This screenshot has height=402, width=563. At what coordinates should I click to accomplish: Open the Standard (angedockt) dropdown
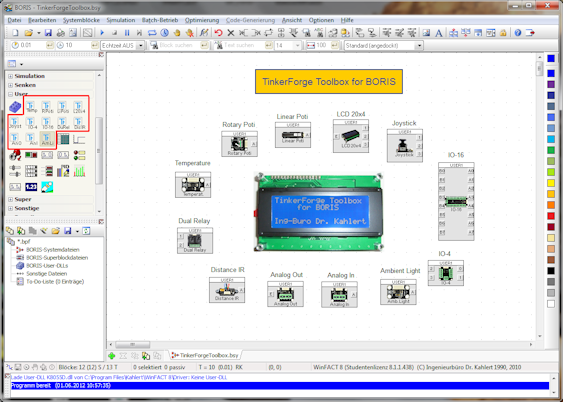419,46
